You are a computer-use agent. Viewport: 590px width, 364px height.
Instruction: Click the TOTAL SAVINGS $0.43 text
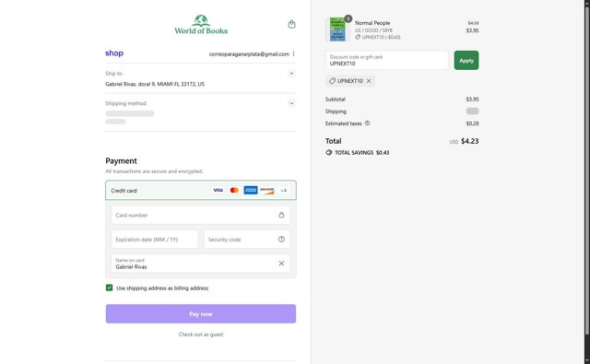point(362,153)
